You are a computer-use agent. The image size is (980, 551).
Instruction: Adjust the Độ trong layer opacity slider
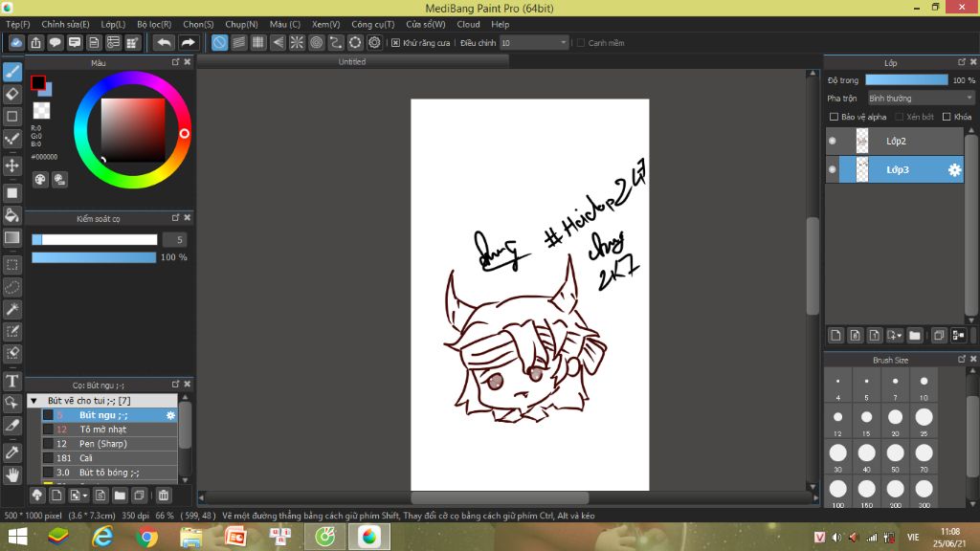[906, 80]
